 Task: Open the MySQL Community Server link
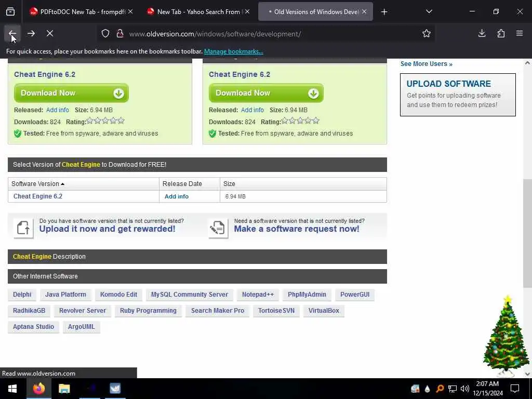(x=189, y=295)
